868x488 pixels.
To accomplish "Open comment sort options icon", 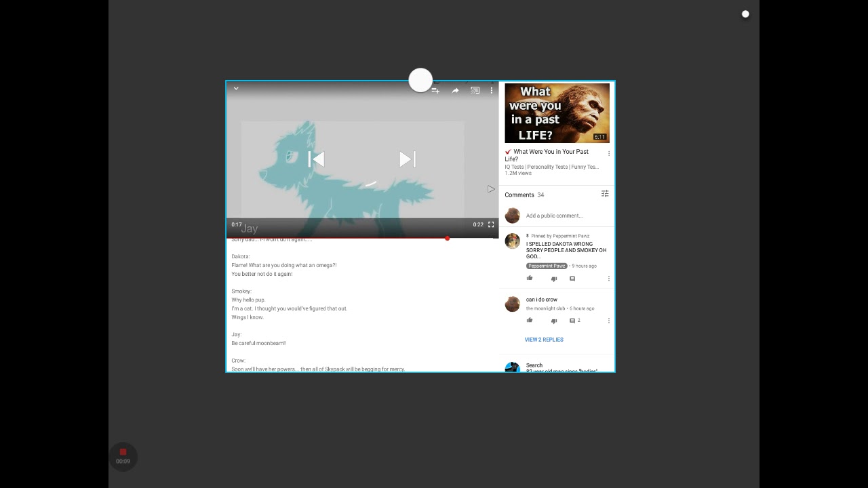I will pyautogui.click(x=605, y=194).
